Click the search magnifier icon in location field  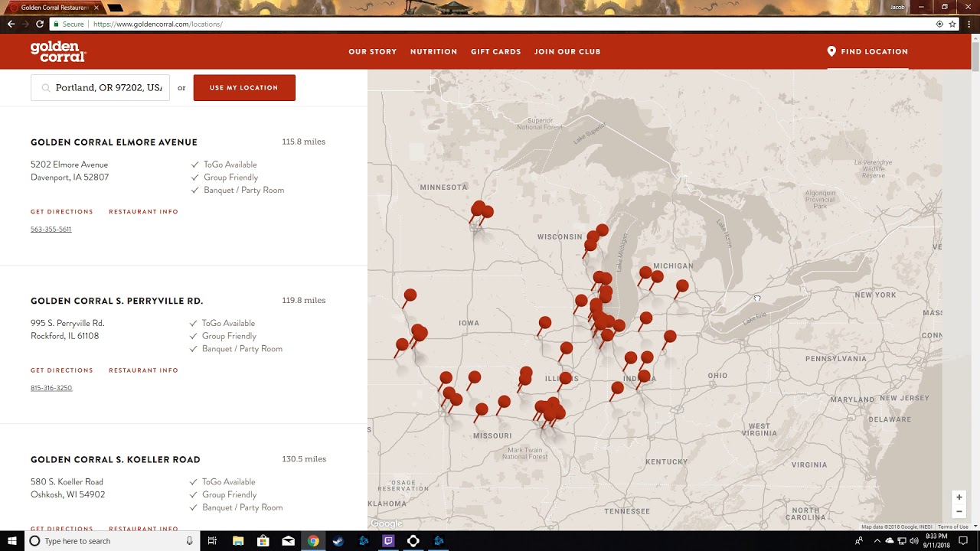(46, 88)
